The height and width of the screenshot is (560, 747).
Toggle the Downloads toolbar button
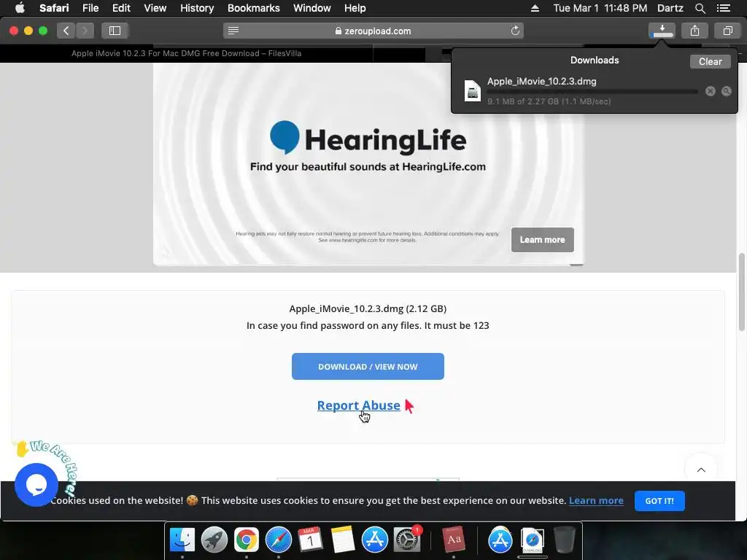point(662,31)
